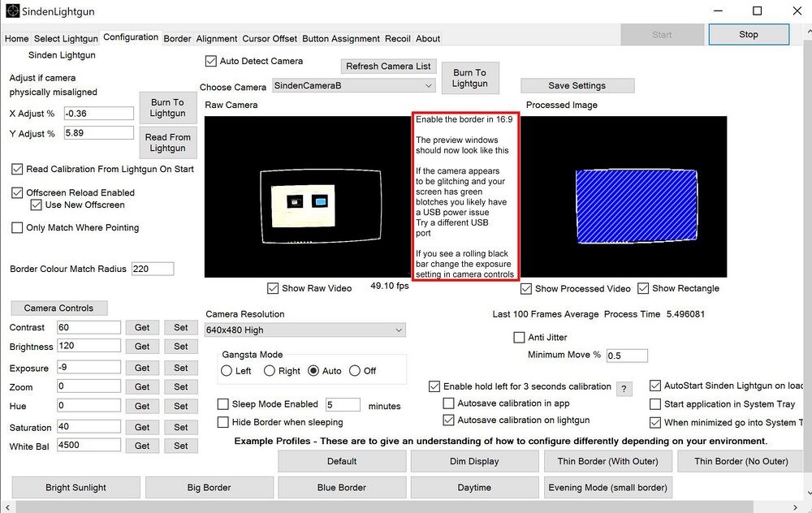Screen dimensions: 812x513
Task: Click Get for Brightness
Action: (x=142, y=347)
